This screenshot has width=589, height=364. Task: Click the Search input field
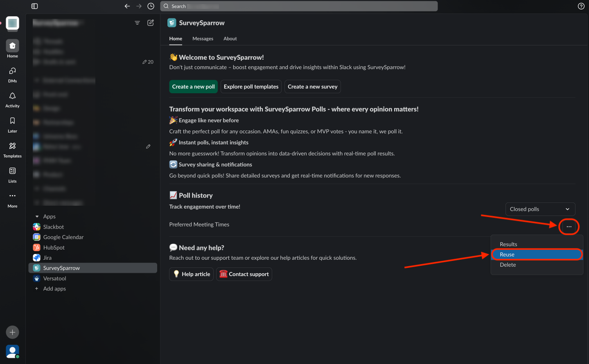coord(299,6)
